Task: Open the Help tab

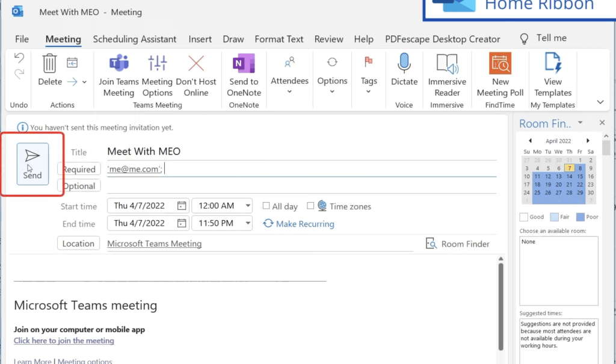Action: coord(364,39)
